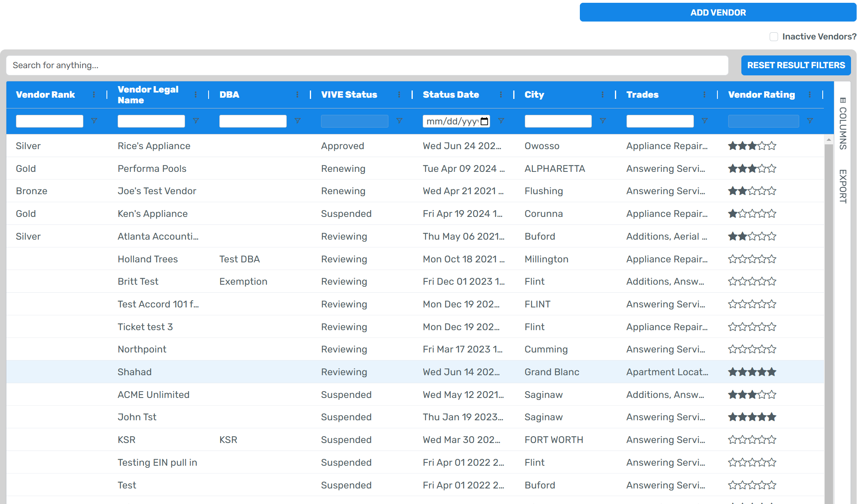
Task: Click the Vendor Legal Name filter funnel icon
Action: coord(196,121)
